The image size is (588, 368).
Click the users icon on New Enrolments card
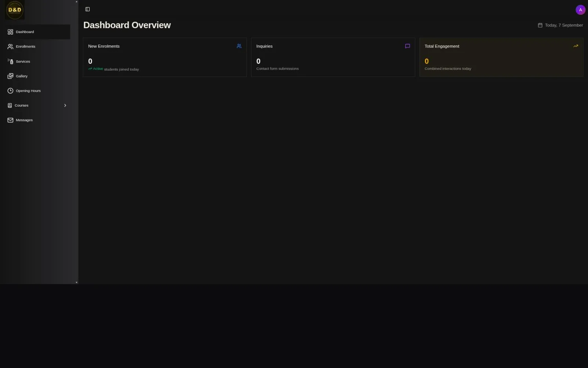(x=239, y=46)
